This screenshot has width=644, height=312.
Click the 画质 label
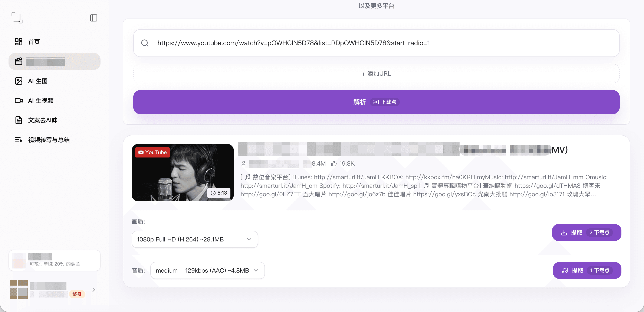coord(138,222)
